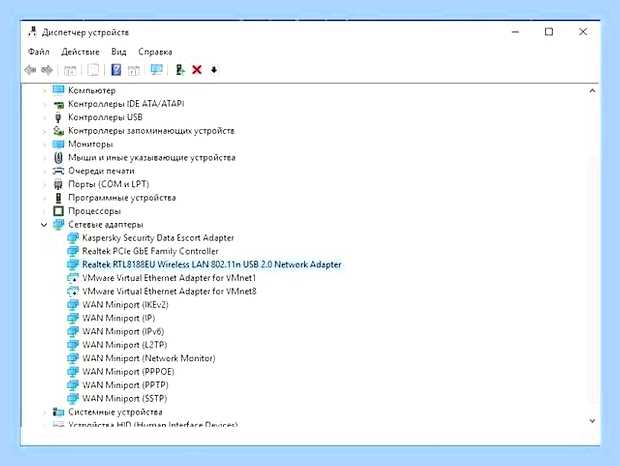Select WAN Miniport (IKEv2)
This screenshot has height=466, width=620.
tap(125, 305)
